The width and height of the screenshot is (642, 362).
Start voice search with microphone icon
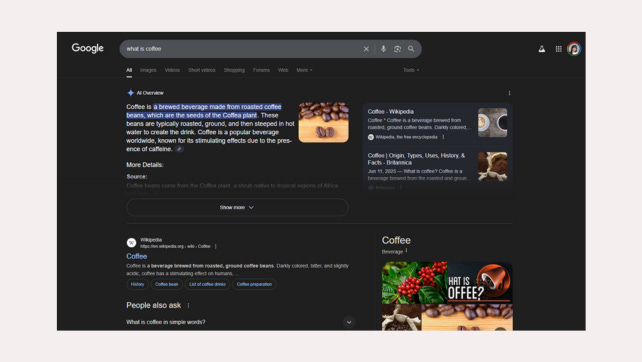(383, 49)
